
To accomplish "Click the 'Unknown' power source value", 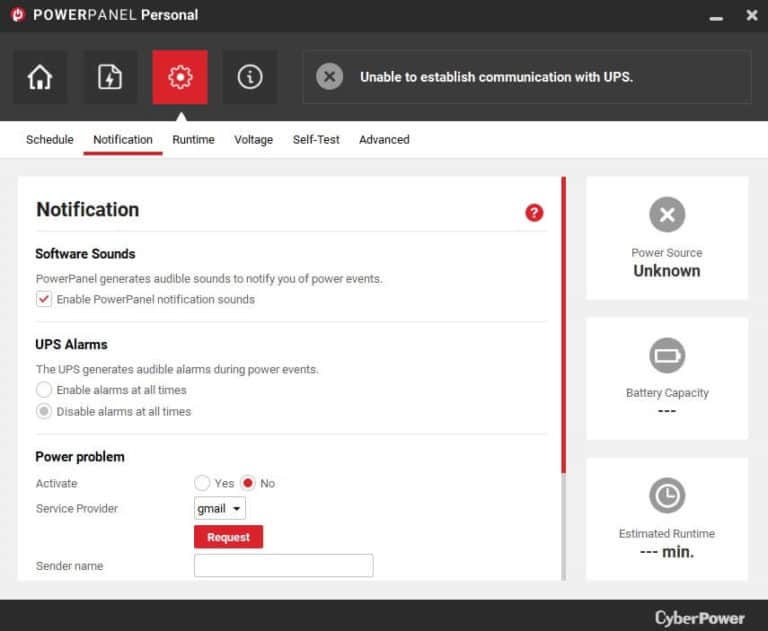I will point(667,271).
